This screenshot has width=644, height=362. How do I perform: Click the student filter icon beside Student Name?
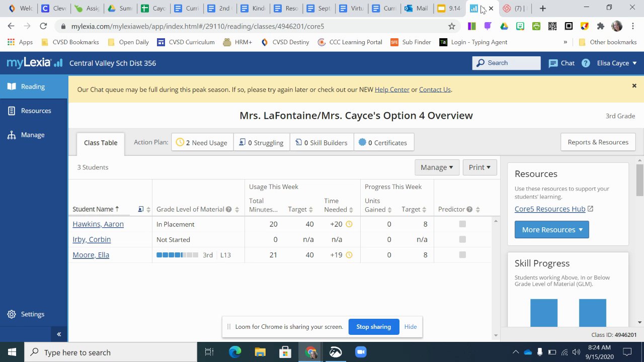141,209
